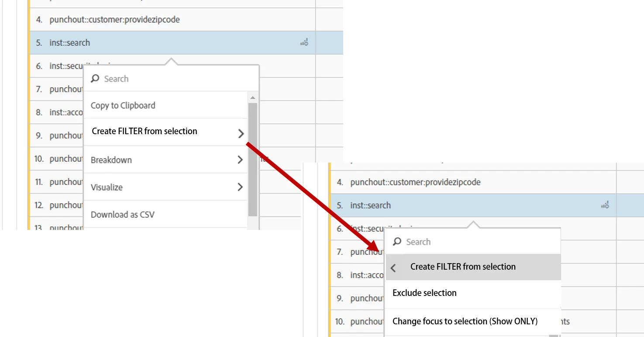The image size is (644, 337).
Task: Select row 9 punchout beside Create FILTER from selection arrow entry
Action: (56, 135)
